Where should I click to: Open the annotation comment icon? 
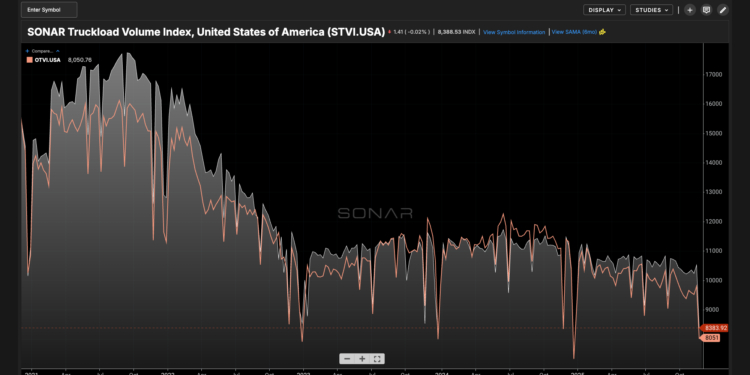(706, 10)
